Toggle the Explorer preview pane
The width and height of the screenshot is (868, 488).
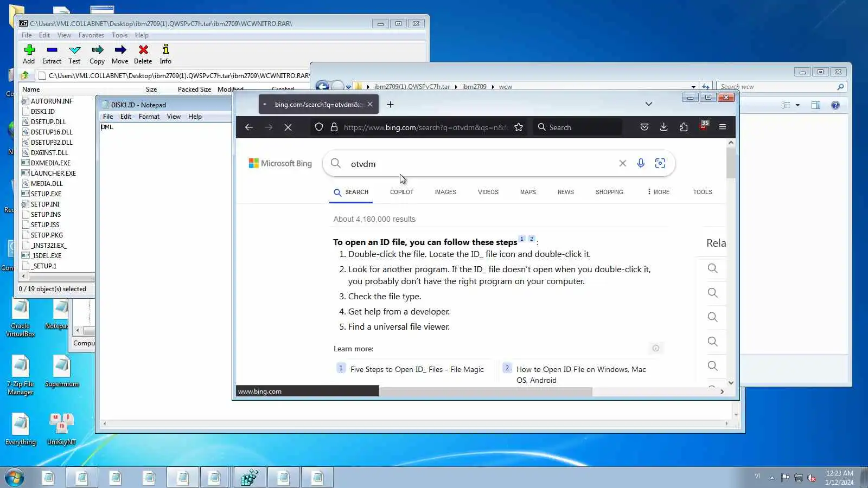pos(816,105)
